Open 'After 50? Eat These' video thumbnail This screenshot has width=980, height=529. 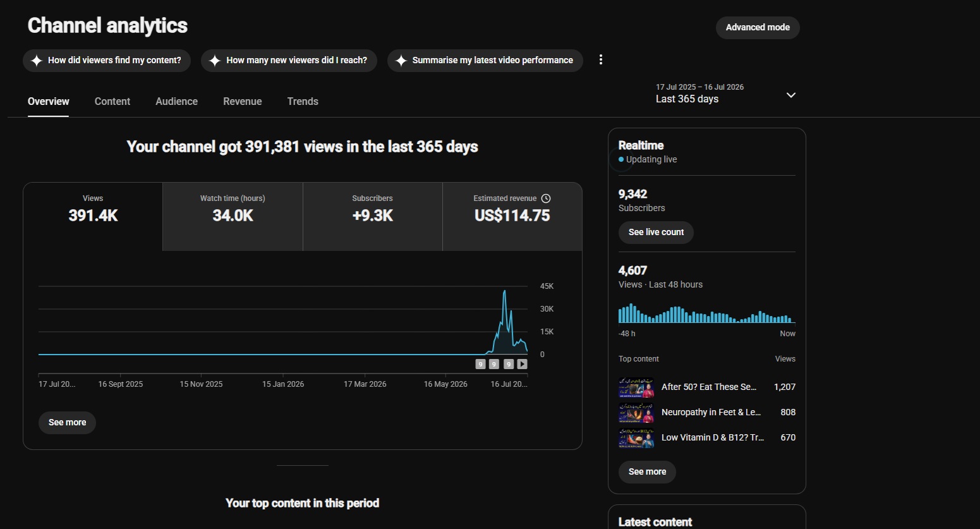click(x=636, y=387)
